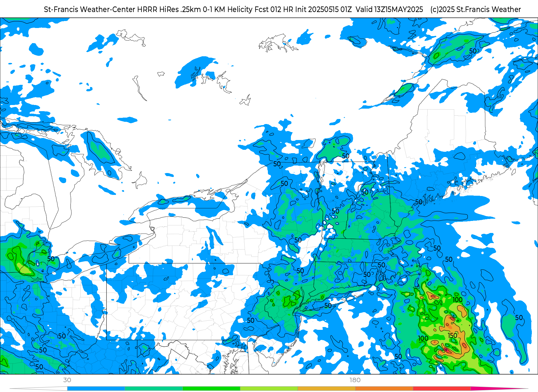The width and height of the screenshot is (538, 392).
Task: Click the teal-green segment of the color scale
Action: pos(154,389)
